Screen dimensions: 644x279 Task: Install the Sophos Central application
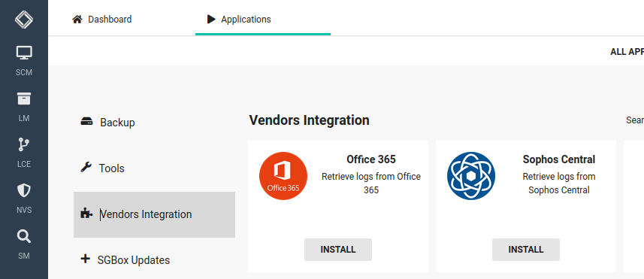[x=526, y=250]
